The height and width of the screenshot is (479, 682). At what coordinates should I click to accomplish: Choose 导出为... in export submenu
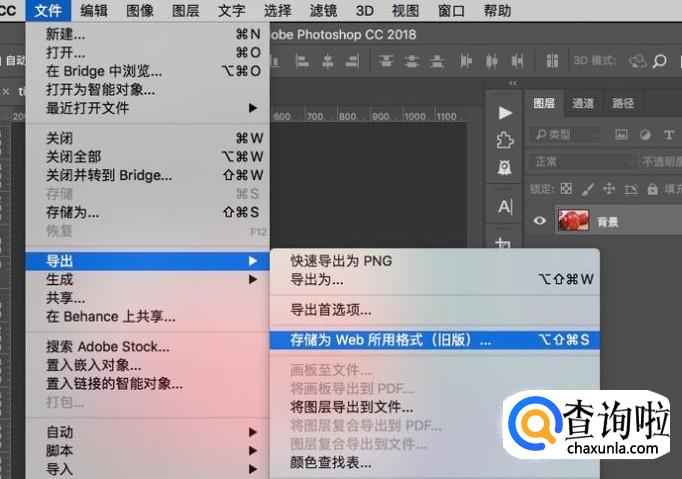(x=435, y=279)
